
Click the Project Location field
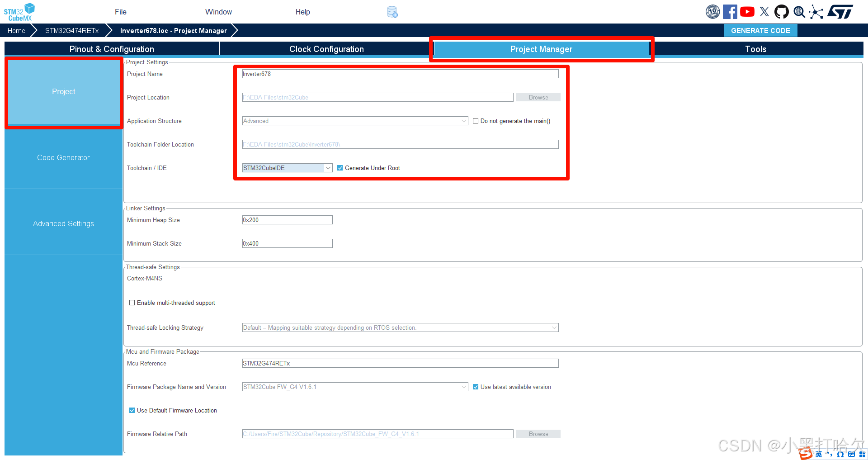click(x=378, y=97)
